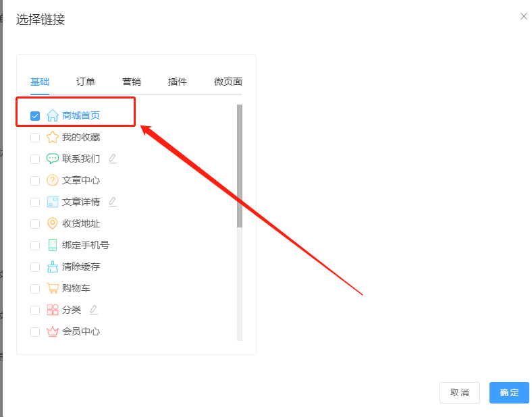
Task: Click the 取消 button
Action: 460,393
